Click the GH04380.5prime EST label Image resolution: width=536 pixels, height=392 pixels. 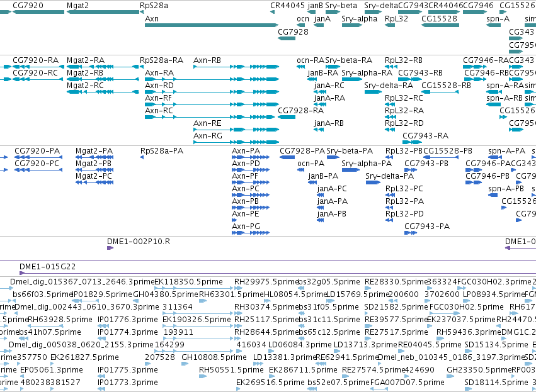click(x=166, y=294)
